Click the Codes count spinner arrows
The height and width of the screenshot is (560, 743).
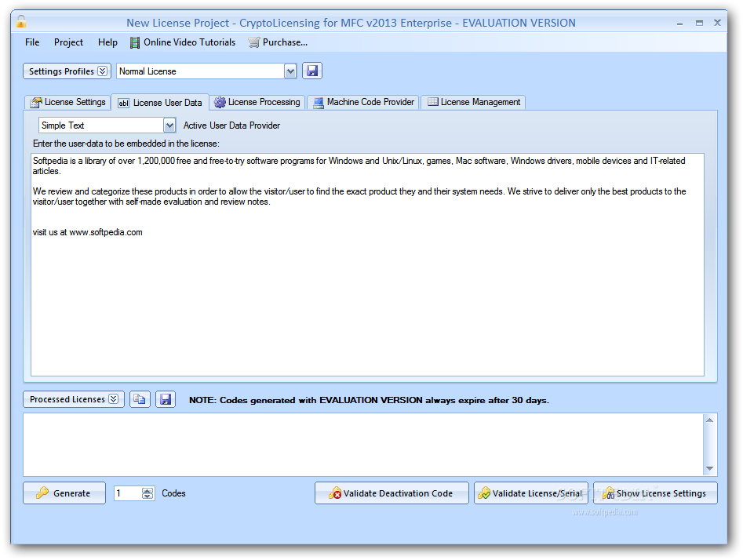148,493
